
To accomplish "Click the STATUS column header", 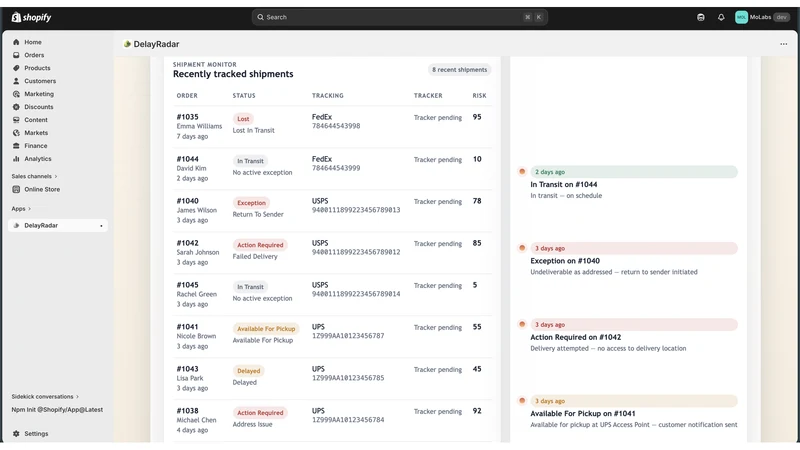I will point(244,96).
